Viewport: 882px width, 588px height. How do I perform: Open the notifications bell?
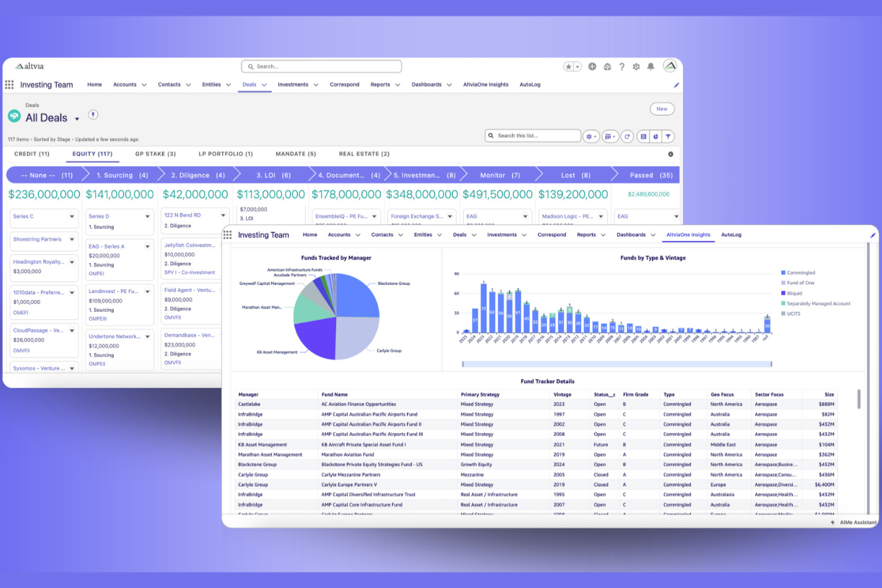click(651, 66)
